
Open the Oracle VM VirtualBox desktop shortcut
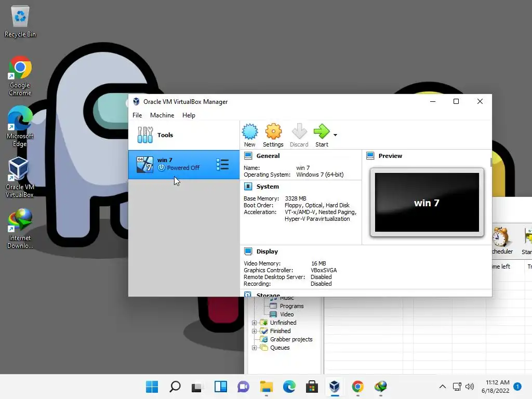pyautogui.click(x=19, y=178)
